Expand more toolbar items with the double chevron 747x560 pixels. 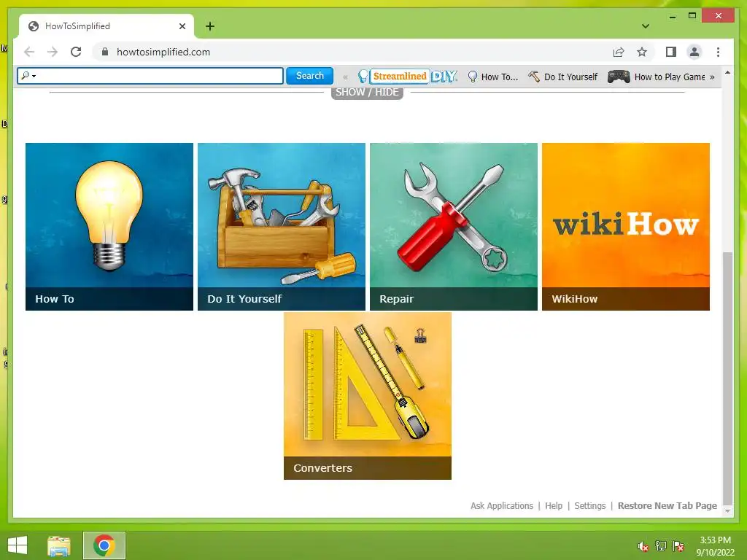point(712,77)
